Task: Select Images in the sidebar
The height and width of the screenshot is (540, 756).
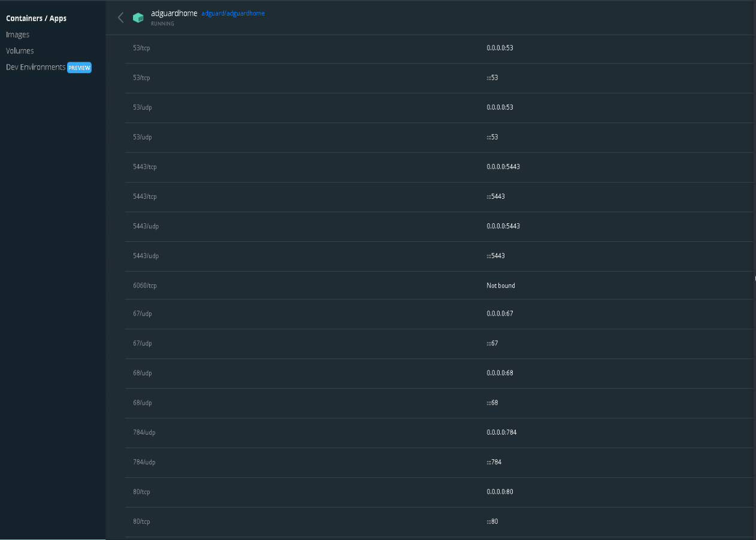Action: (18, 34)
